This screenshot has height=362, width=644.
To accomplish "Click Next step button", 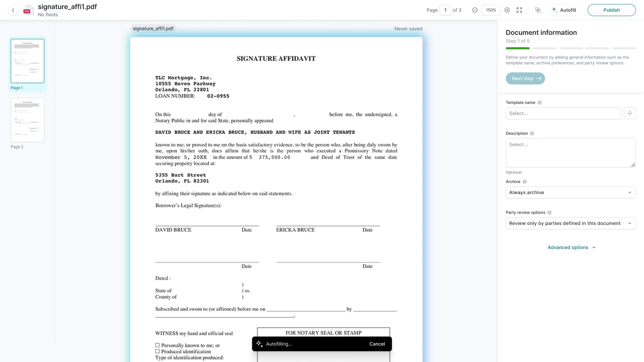I will pos(525,78).
